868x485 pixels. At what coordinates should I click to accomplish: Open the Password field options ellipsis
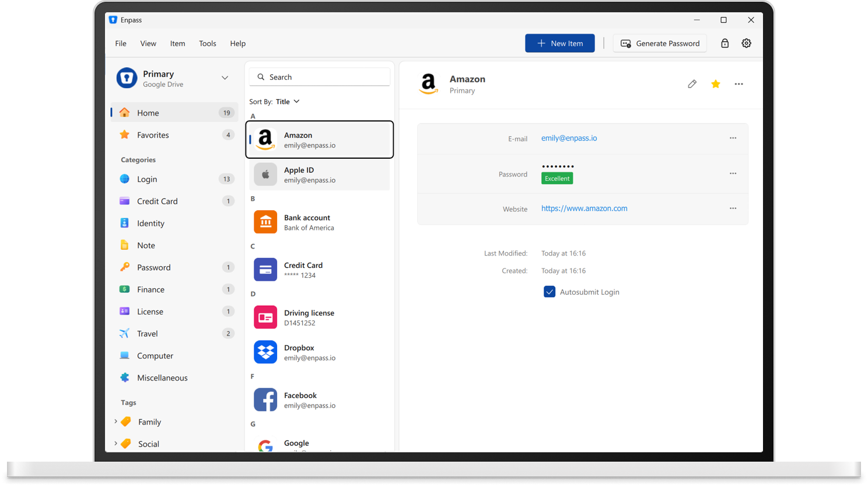[733, 173]
